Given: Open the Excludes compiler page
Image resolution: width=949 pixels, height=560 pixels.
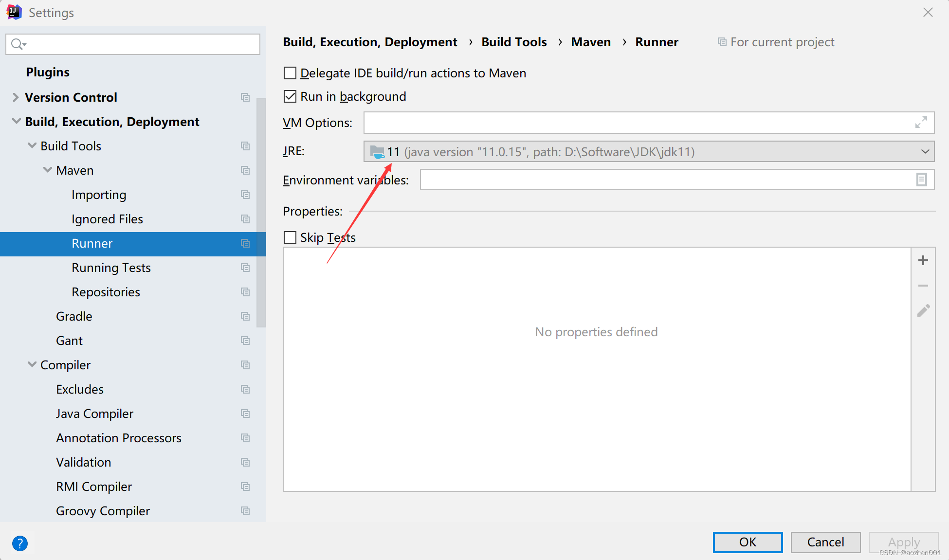Looking at the screenshot, I should click(80, 389).
